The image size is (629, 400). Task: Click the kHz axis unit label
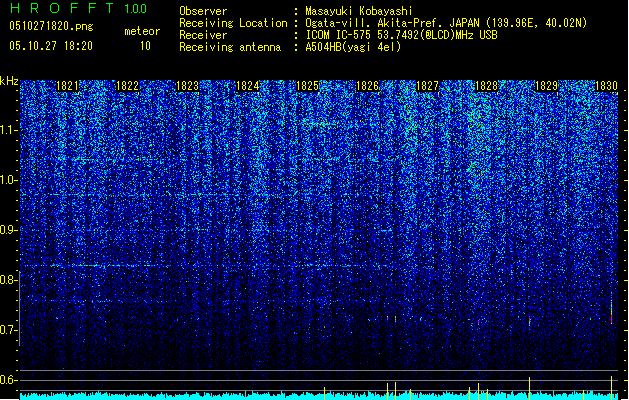pos(9,81)
